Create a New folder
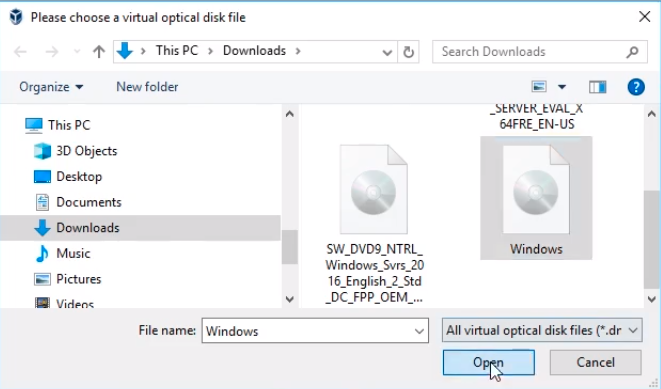The image size is (661, 389). click(147, 87)
